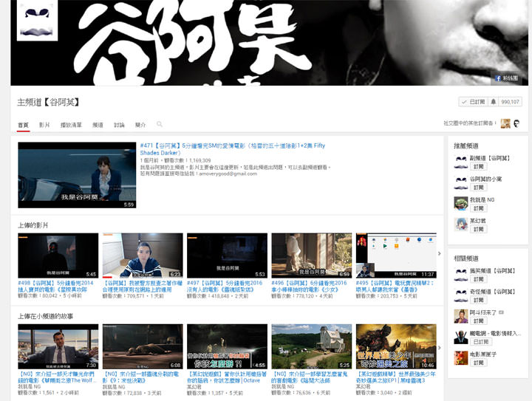Subscribe to 奇怪頻道【谷阿莫】
This screenshot has height=401, width=532.
[x=478, y=300]
